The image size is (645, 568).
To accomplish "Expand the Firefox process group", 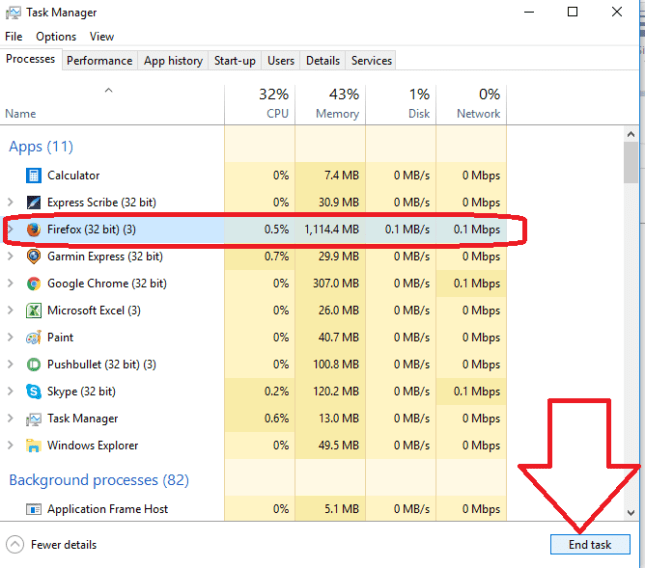I will (x=10, y=230).
